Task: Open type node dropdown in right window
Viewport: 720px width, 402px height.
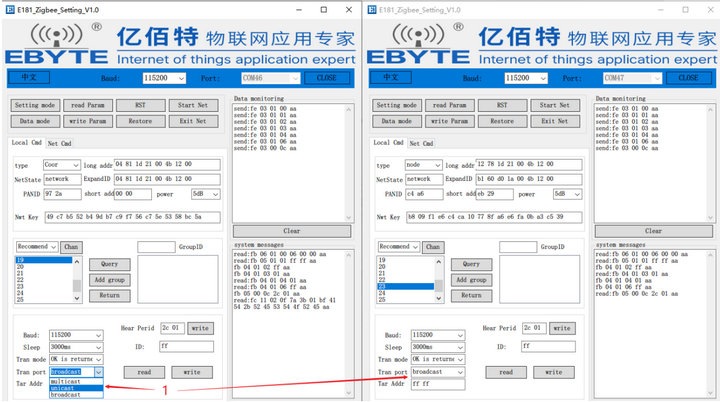Action: [424, 164]
